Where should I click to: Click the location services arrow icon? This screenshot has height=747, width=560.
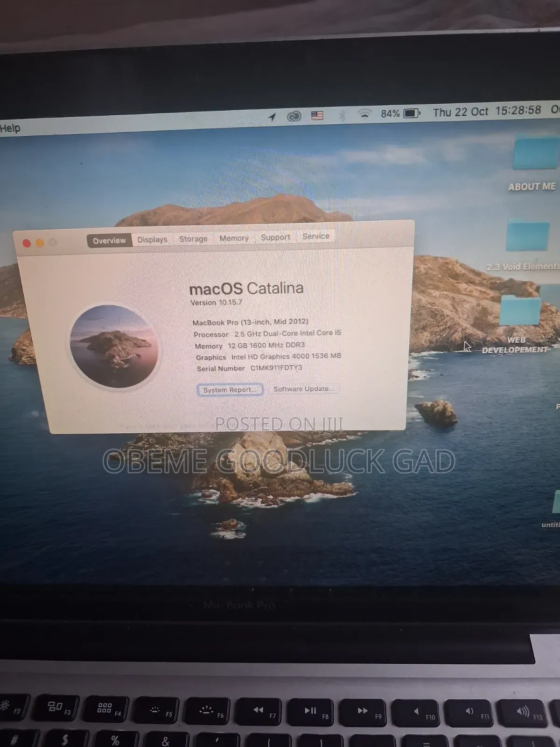pyautogui.click(x=272, y=117)
